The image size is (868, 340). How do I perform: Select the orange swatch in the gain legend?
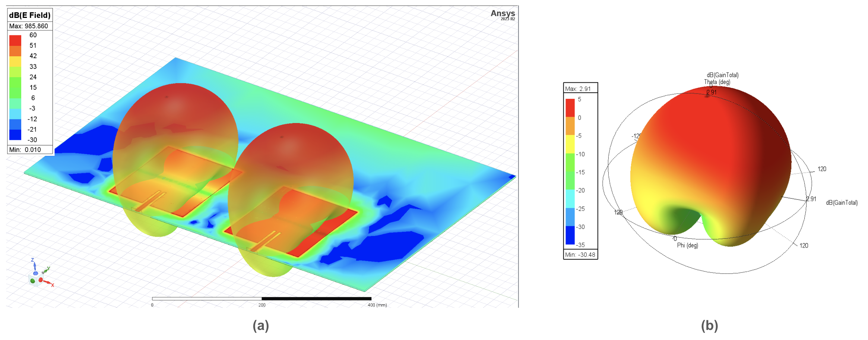pos(570,126)
